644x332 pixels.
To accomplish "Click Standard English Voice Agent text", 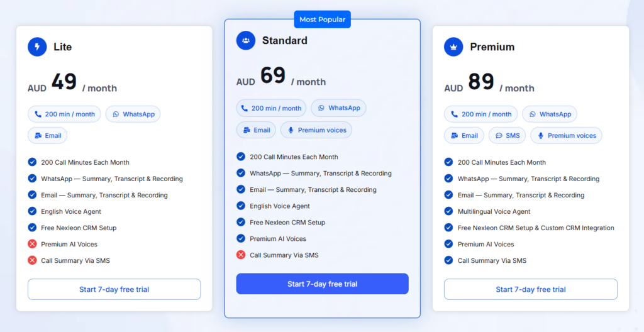I will pyautogui.click(x=280, y=206).
